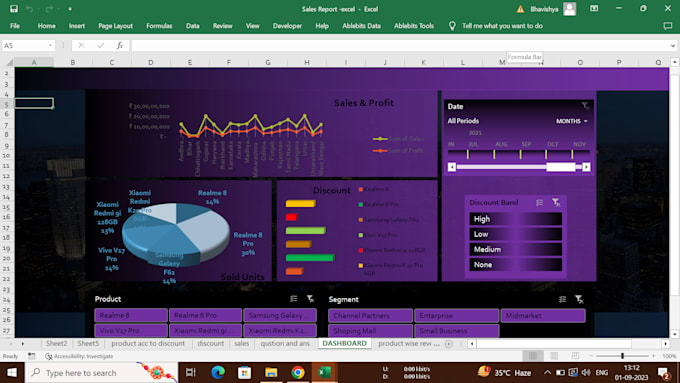Image resolution: width=680 pixels, height=383 pixels.
Task: Click the Ribbon Display Options icon
Action: point(594,9)
